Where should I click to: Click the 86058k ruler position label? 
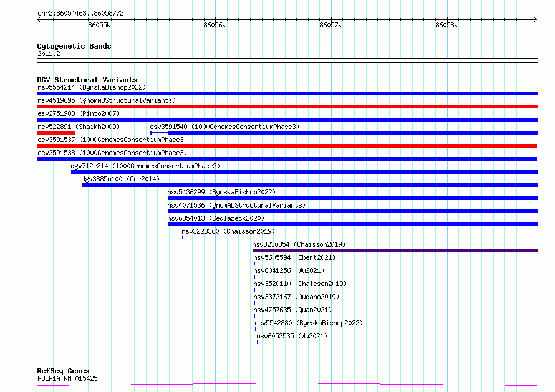point(446,25)
